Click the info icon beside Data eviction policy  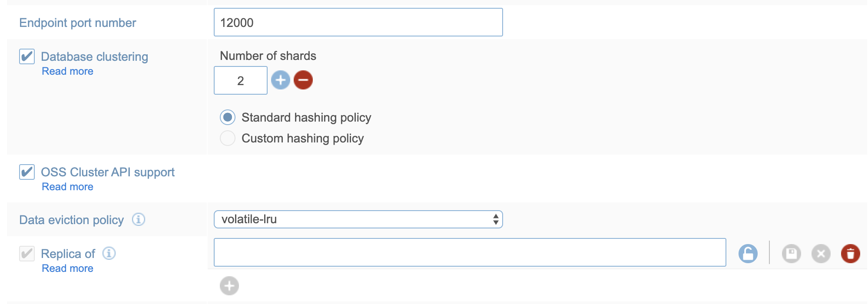(139, 219)
